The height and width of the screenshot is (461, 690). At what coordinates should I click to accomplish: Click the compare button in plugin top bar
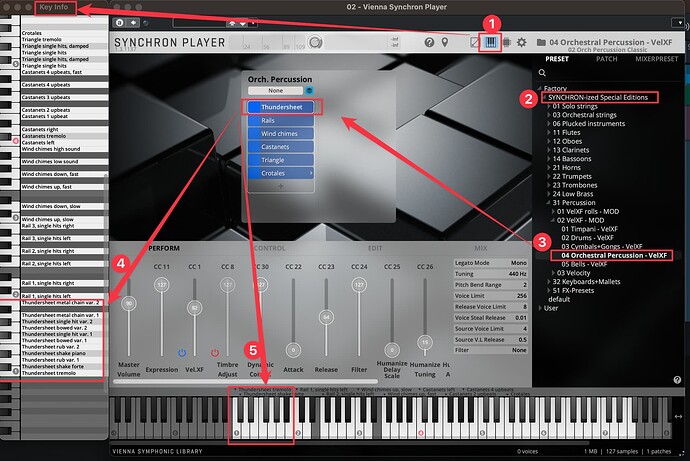pos(119,22)
